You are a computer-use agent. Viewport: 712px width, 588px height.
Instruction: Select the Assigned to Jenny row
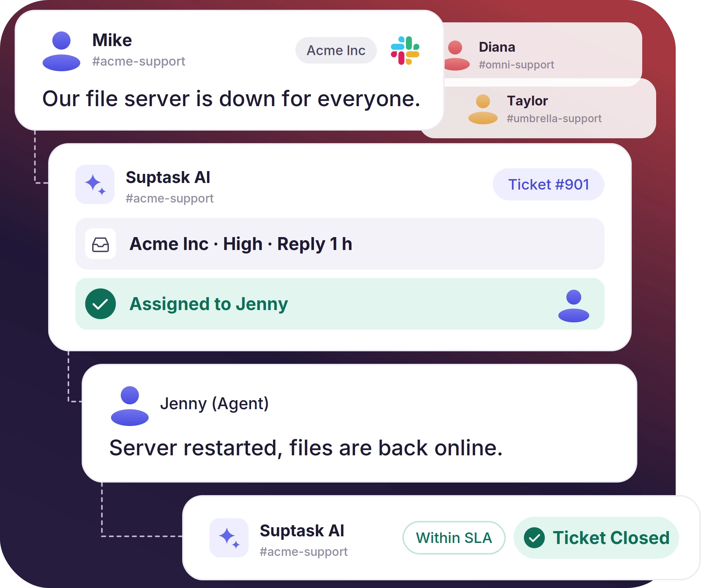coord(340,304)
